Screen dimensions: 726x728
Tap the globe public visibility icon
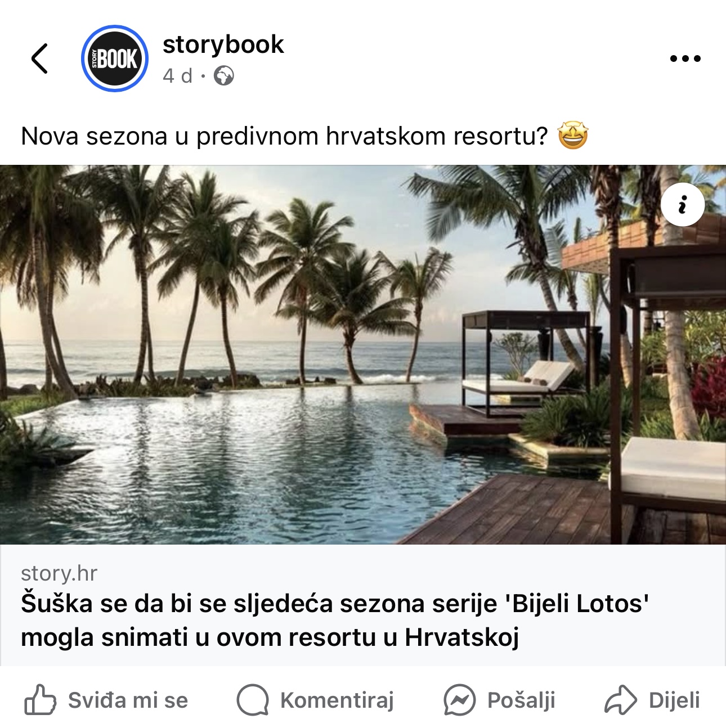pyautogui.click(x=224, y=75)
